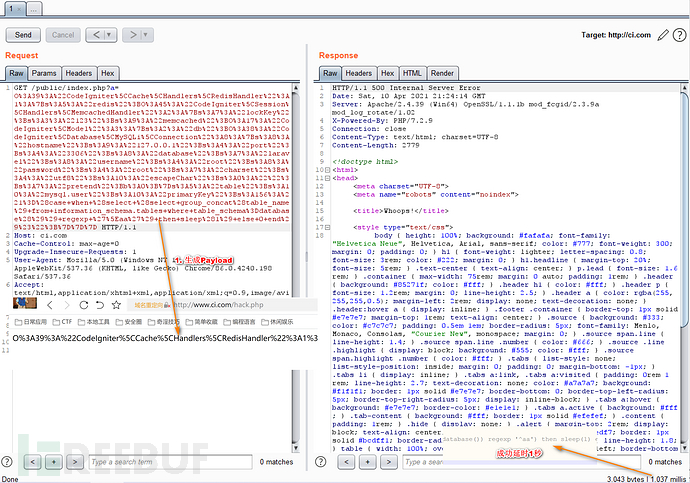Image resolution: width=690 pixels, height=483 pixels.
Task: Click the bookmark star icon
Action: tap(116, 305)
